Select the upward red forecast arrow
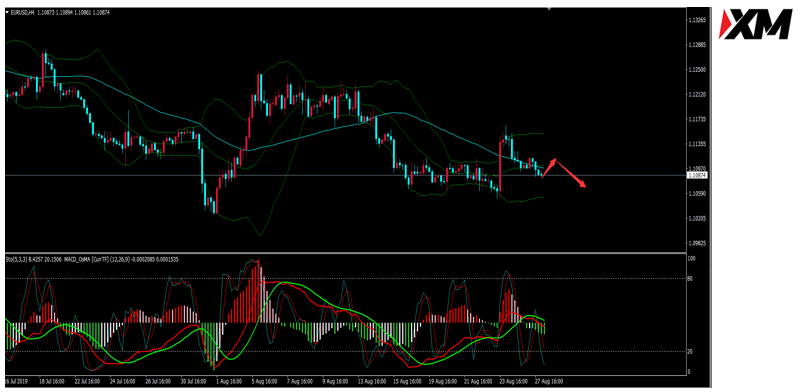The width and height of the screenshot is (803, 392). pyautogui.click(x=549, y=168)
